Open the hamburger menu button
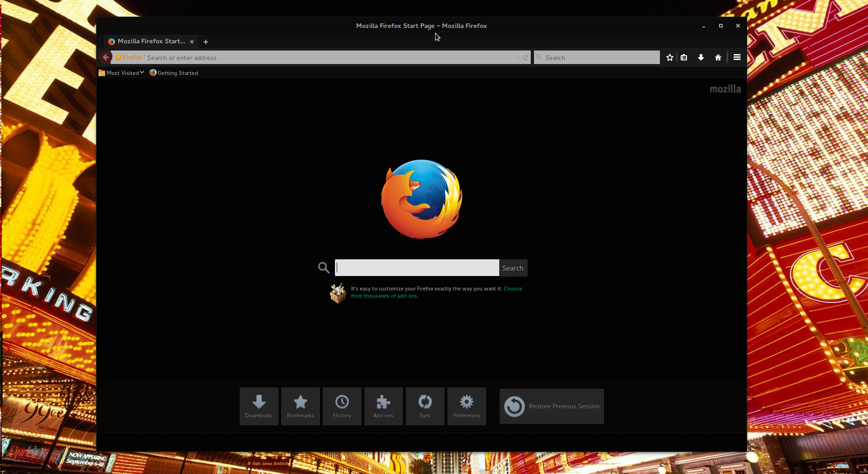 (x=737, y=57)
